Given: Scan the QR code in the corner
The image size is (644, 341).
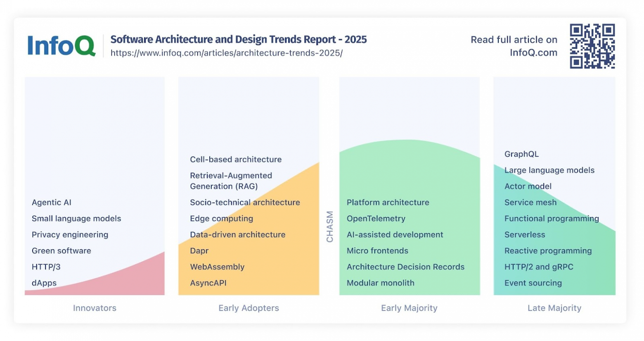Looking at the screenshot, I should pyautogui.click(x=593, y=46).
